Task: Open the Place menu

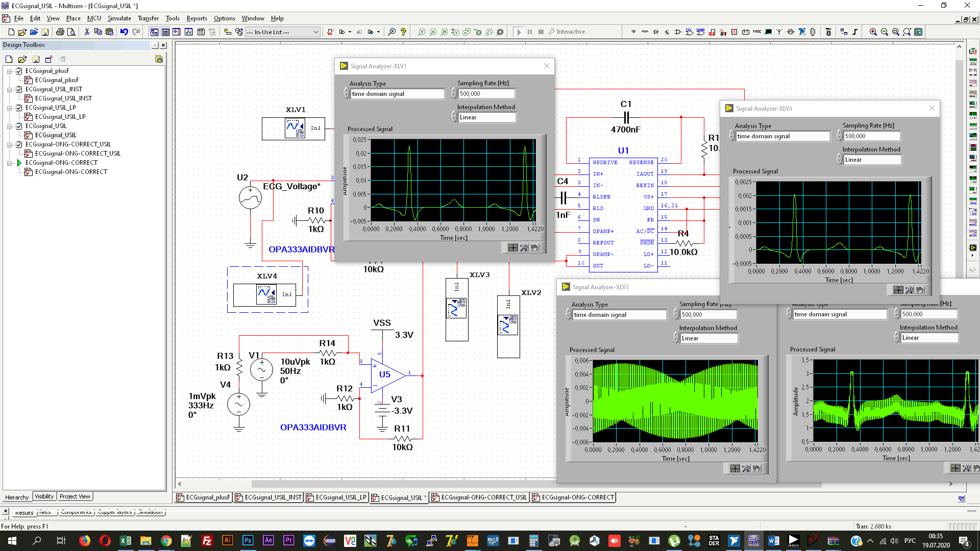Action: tap(73, 18)
